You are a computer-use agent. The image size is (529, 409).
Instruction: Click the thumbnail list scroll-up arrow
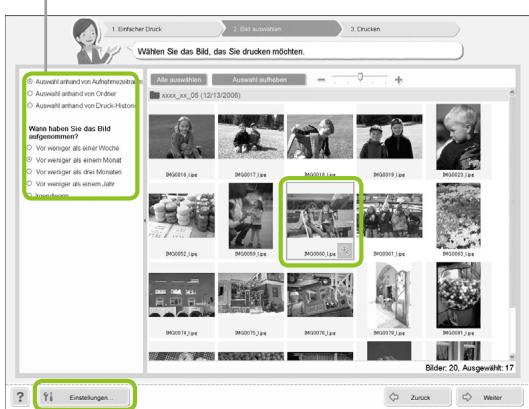pyautogui.click(x=512, y=92)
